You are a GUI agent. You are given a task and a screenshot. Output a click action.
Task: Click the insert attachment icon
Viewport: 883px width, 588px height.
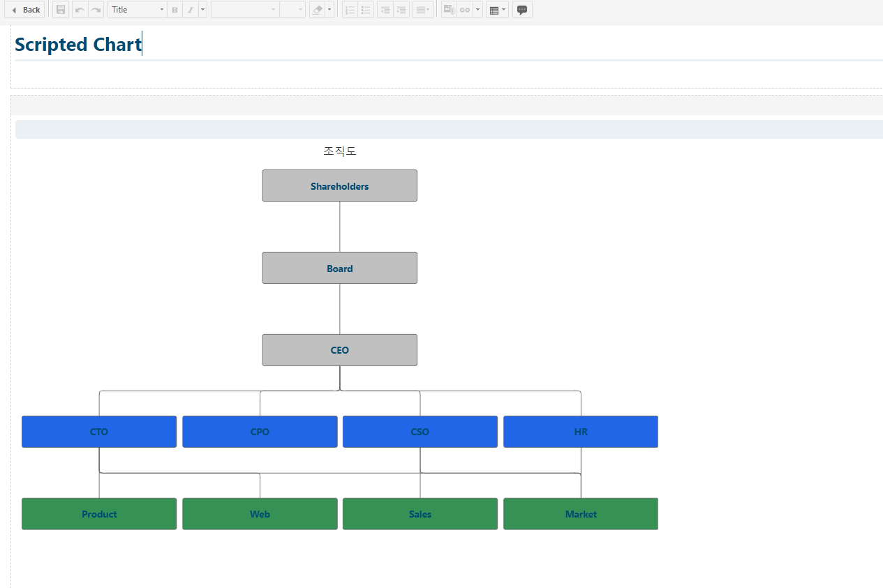pos(448,10)
